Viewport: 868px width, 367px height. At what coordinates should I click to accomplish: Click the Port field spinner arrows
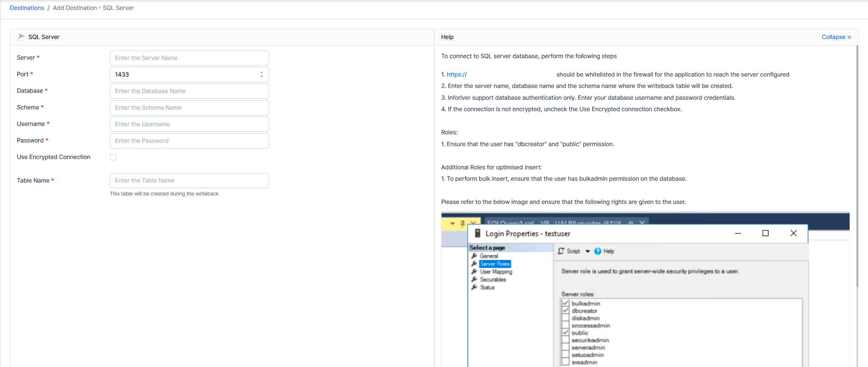pos(262,74)
